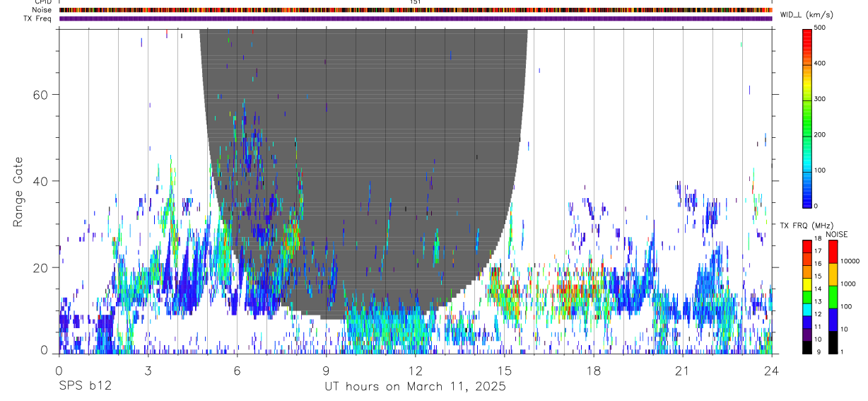This screenshot has width=868, height=401.
Task: Click Range Gate tick 40
Action: coord(42,181)
